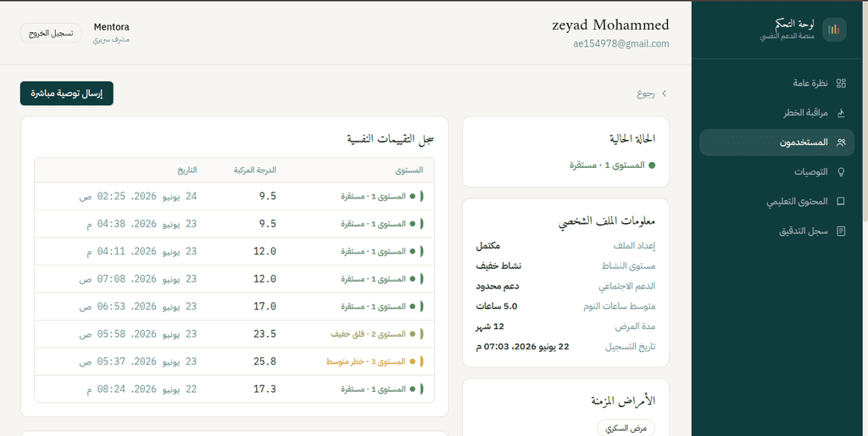The height and width of the screenshot is (436, 868).
Task: Click the chevron arrow beside رجوع
Action: point(665,93)
